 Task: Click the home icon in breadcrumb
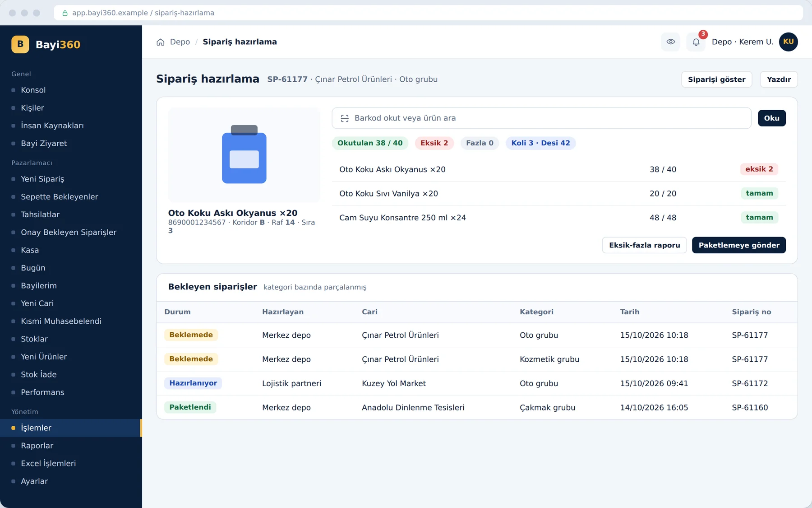[x=161, y=42]
